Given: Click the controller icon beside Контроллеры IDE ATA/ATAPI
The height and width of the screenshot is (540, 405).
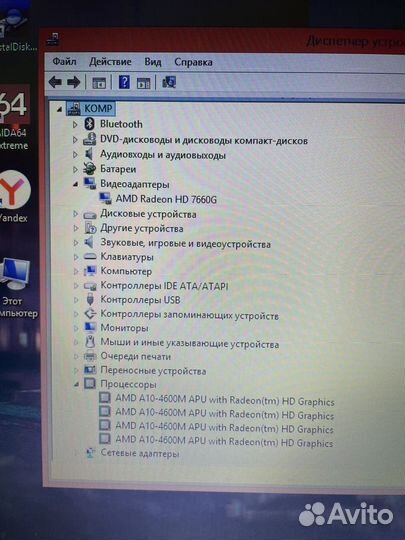Looking at the screenshot, I should coord(90,286).
